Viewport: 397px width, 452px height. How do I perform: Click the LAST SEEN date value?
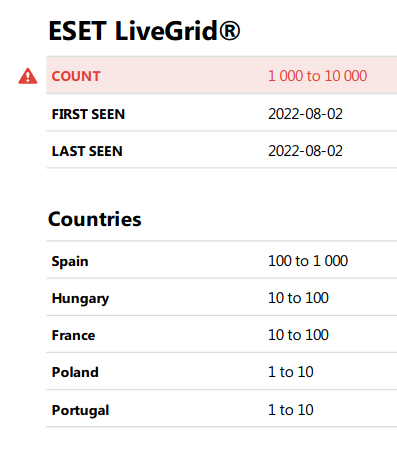pos(305,151)
